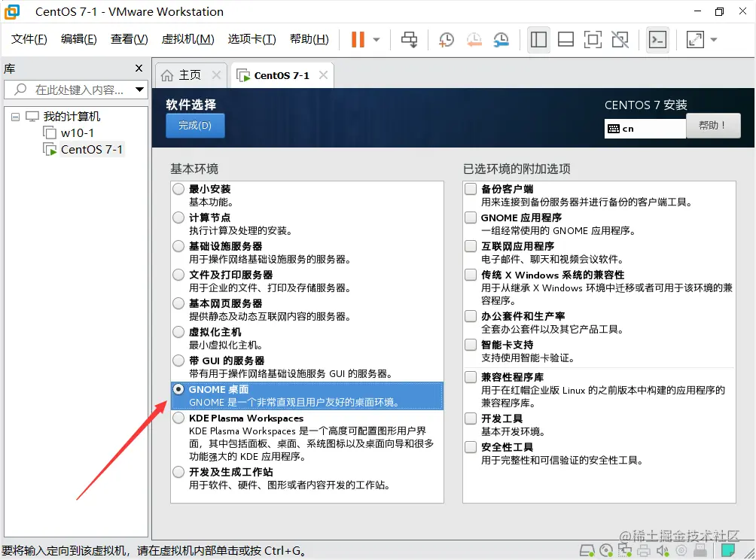This screenshot has height=560, width=756.
Task: Open the message log note icon
Action: pos(728,550)
